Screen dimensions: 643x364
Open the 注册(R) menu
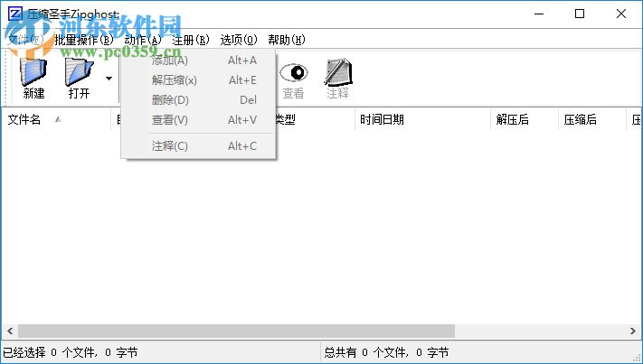click(x=191, y=40)
